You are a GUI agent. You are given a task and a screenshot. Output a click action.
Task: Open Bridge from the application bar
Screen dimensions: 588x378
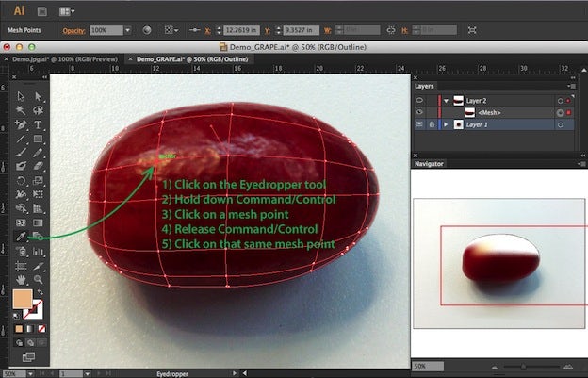click(x=44, y=11)
